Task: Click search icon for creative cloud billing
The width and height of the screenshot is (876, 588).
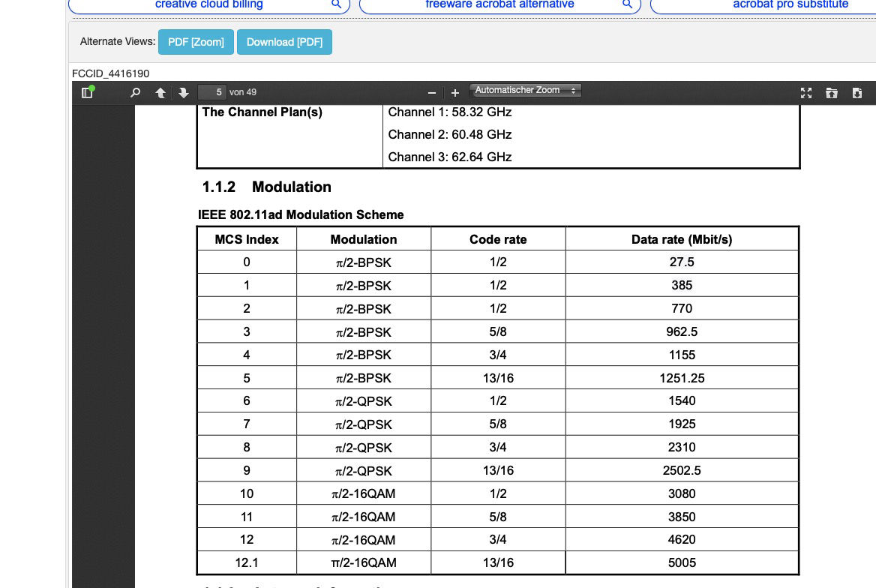Action: click(x=336, y=4)
